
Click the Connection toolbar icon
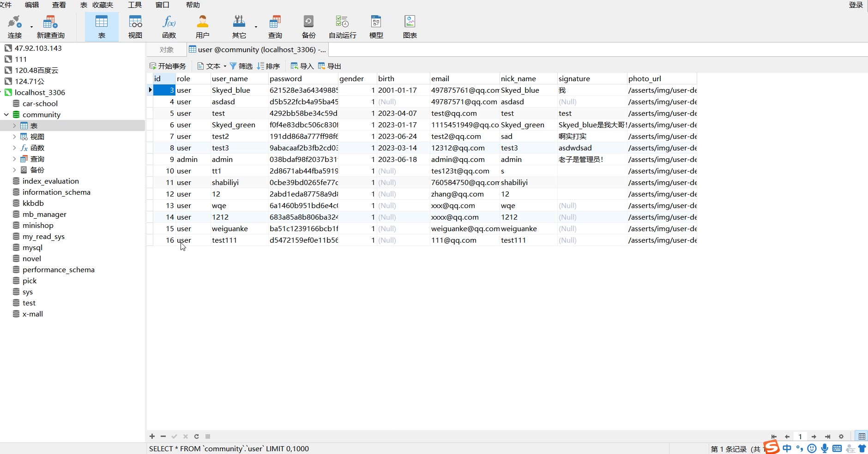(x=15, y=27)
